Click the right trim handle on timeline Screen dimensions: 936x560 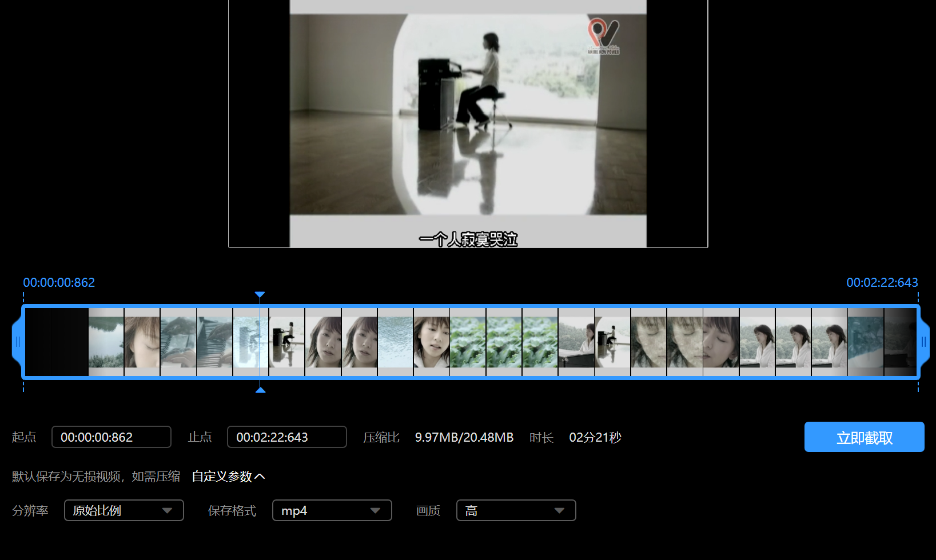(923, 342)
